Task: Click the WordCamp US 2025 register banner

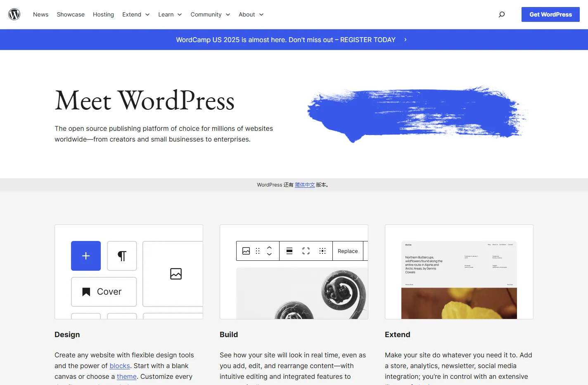Action: pyautogui.click(x=294, y=40)
